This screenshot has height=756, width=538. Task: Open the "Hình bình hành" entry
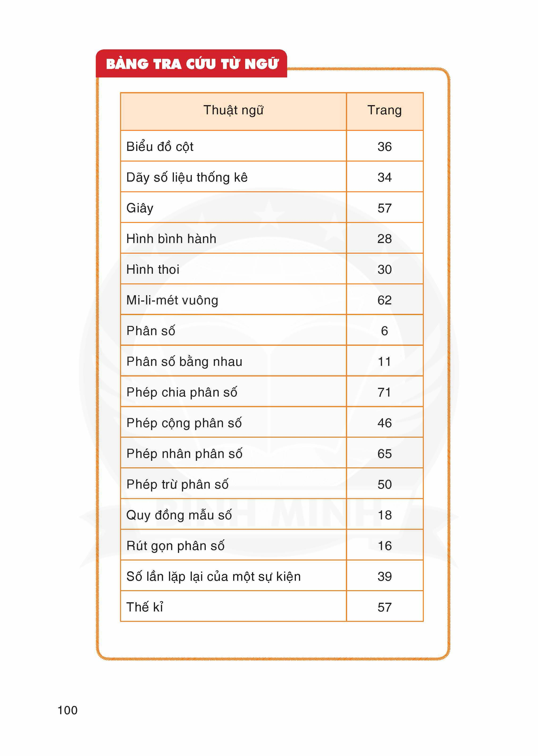(x=171, y=239)
